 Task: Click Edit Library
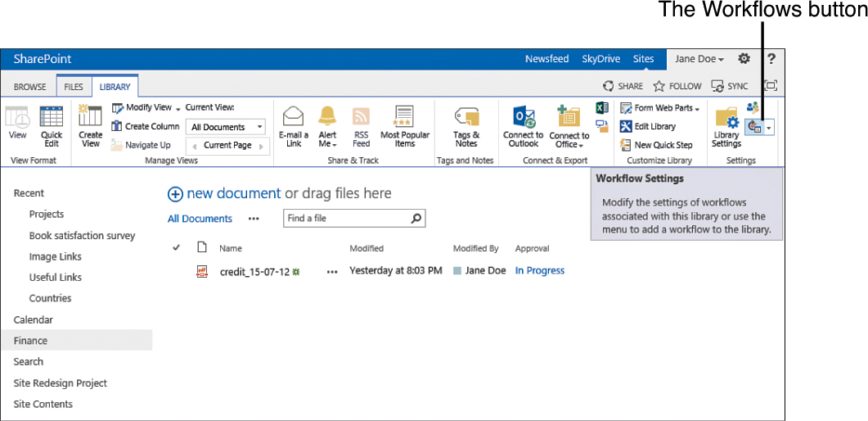[648, 126]
